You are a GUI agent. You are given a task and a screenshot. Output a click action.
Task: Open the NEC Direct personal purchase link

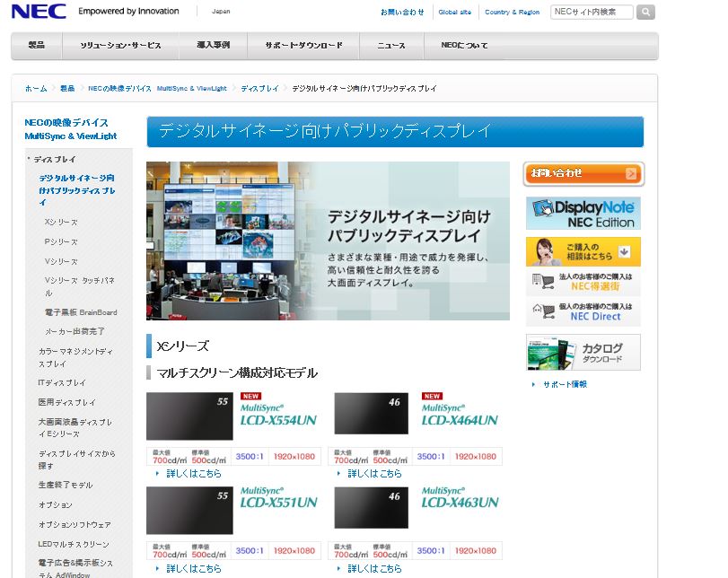(x=583, y=311)
